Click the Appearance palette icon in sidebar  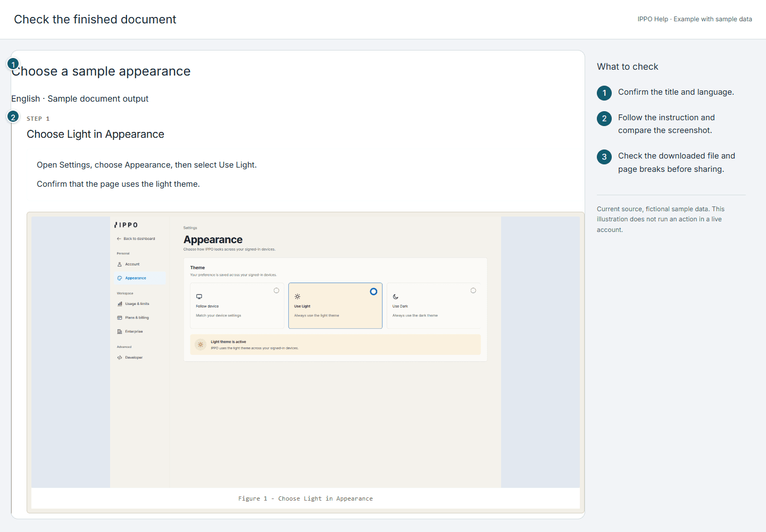120,278
